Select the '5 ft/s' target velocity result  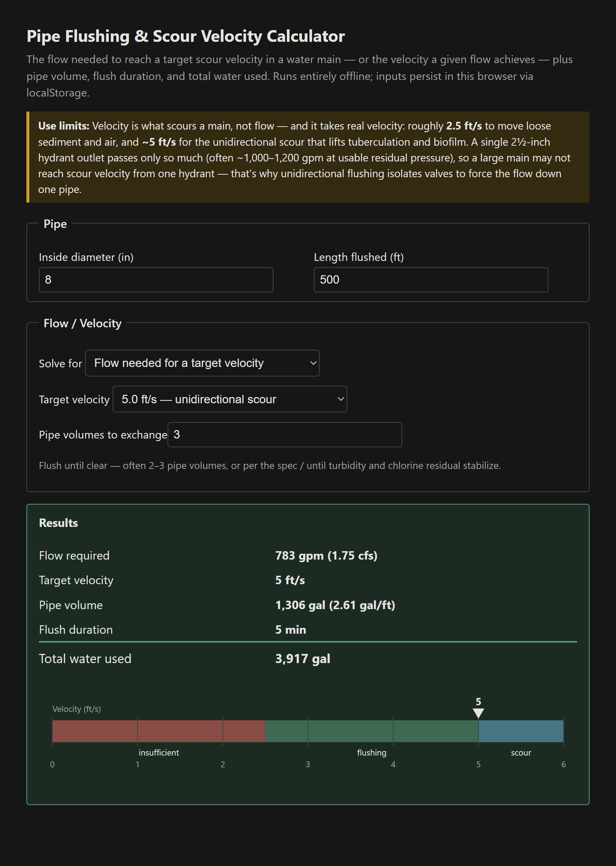290,580
